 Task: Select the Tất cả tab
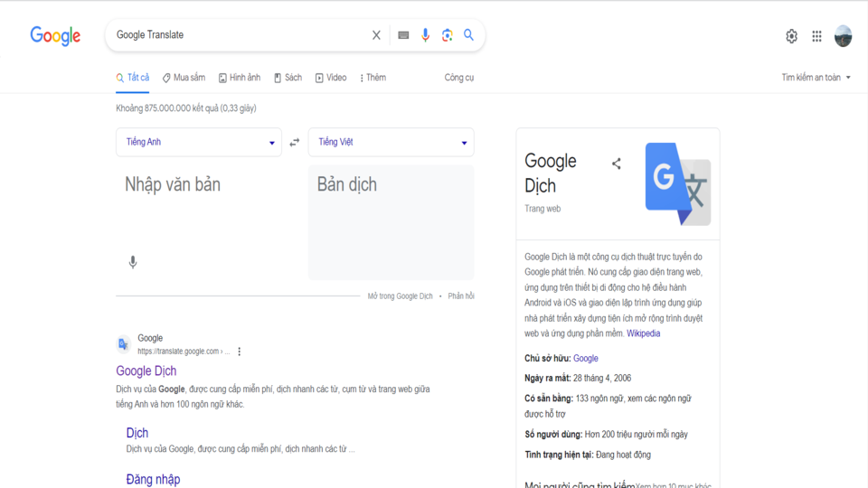(x=133, y=78)
